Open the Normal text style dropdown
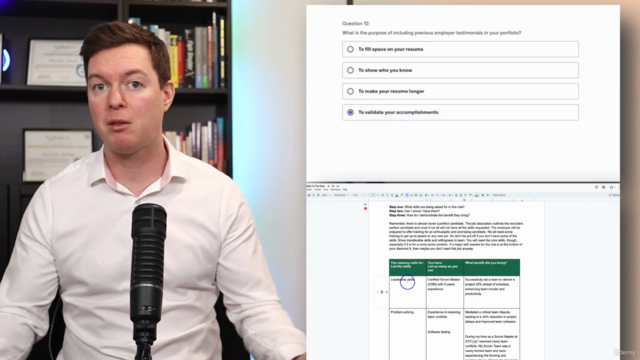This screenshot has height=360, width=640. pyautogui.click(x=341, y=195)
